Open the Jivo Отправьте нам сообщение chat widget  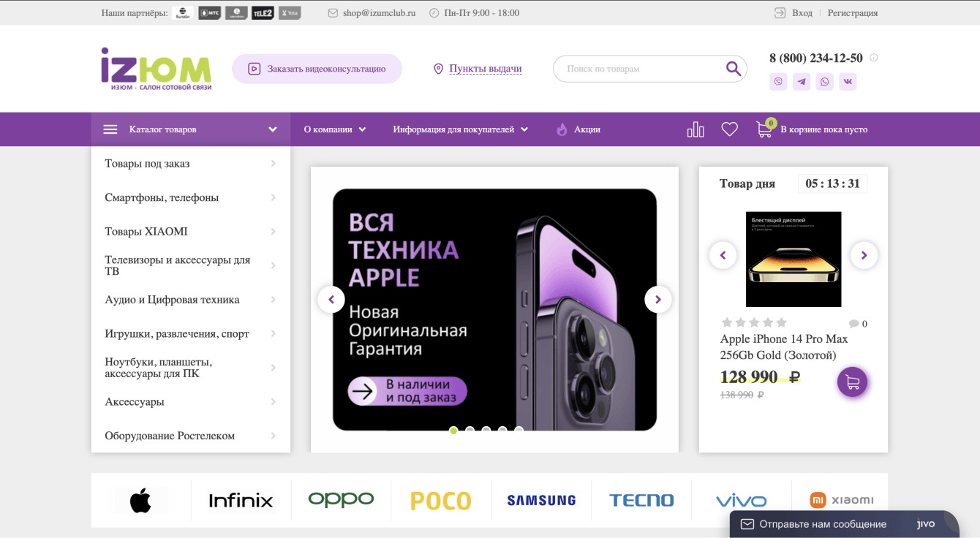844,524
